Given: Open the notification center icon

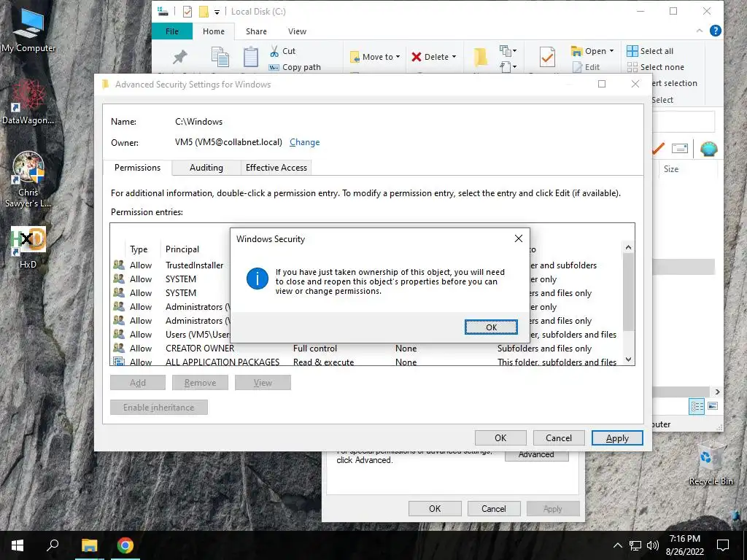Looking at the screenshot, I should pos(723,545).
